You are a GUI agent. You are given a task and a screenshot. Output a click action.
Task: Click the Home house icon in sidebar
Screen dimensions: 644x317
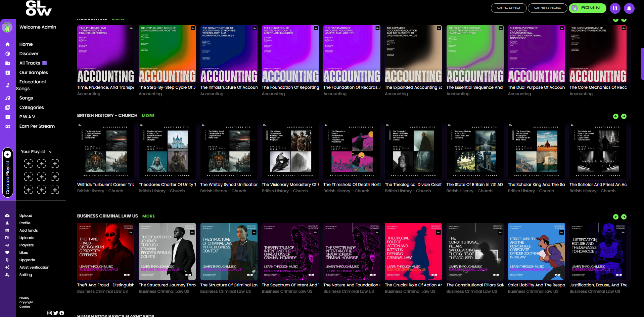[8, 44]
